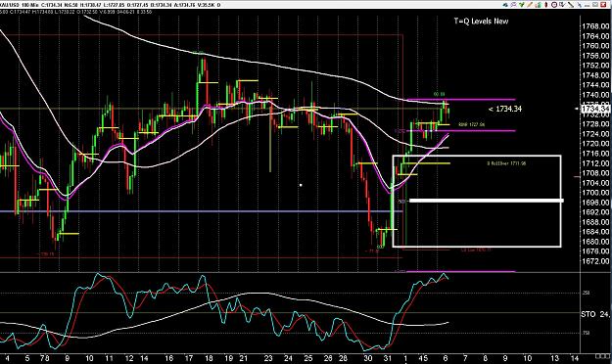Viewport: 612px width, 364px height.
Task: Click the "< 1734.34" price annotation
Action: [504, 109]
